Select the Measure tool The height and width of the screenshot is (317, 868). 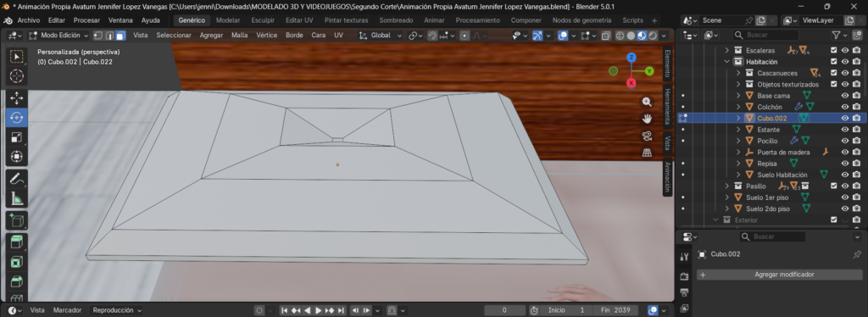point(17,198)
